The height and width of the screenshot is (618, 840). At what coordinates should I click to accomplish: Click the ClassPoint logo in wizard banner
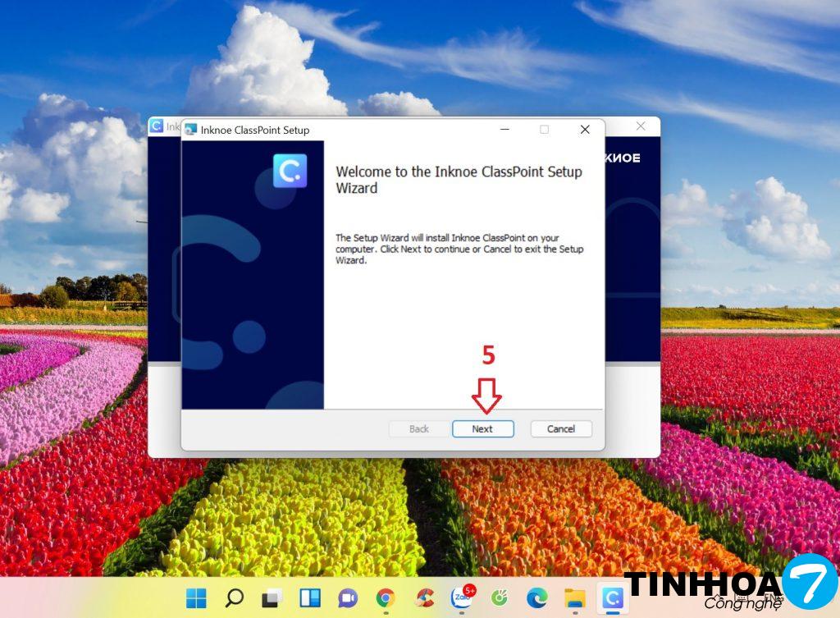pos(290,171)
